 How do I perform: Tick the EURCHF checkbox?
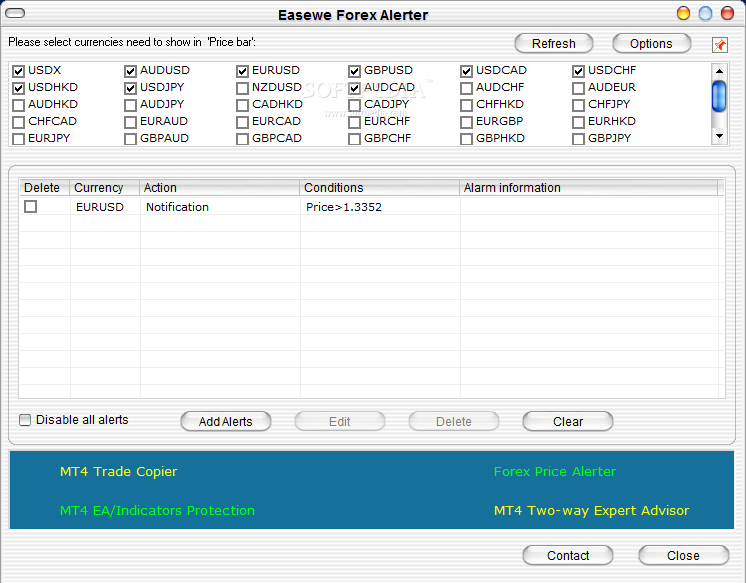[354, 122]
